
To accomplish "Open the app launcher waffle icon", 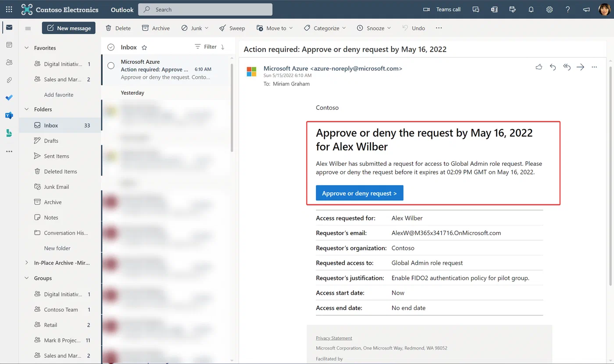I will tap(9, 9).
